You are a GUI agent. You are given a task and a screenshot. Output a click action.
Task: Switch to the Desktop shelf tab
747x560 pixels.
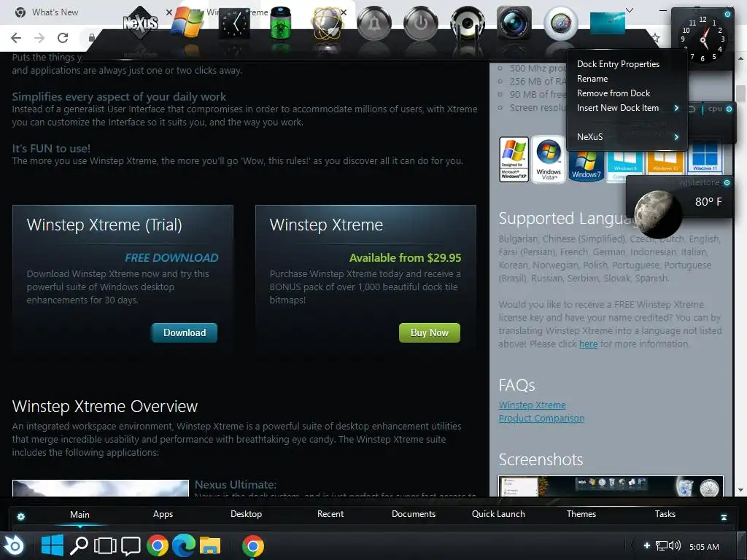246,514
